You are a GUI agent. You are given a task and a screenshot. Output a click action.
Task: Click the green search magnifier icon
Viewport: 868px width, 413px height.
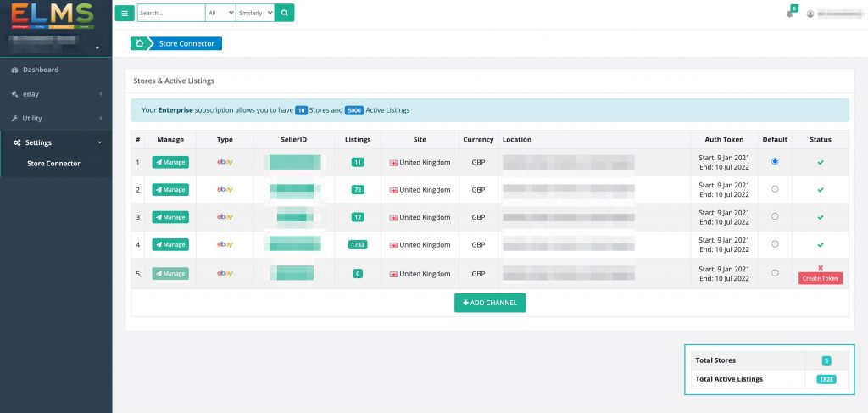click(x=285, y=13)
